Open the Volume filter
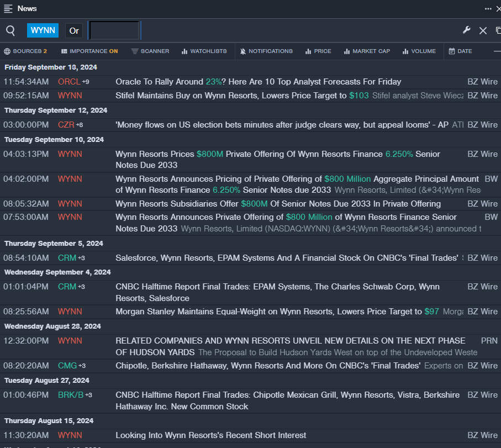Image resolution: width=501 pixels, height=448 pixels. click(x=419, y=51)
